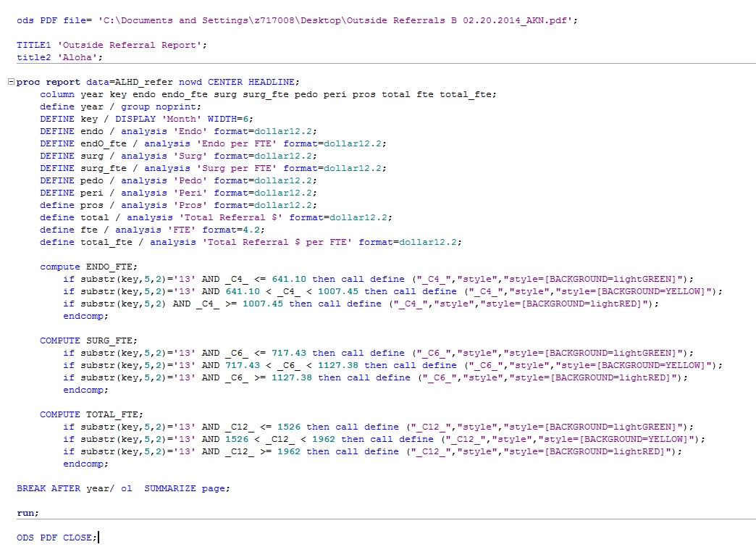The height and width of the screenshot is (560, 756).
Task: Click the DEFINE endo 'Endo' format line
Action: (x=178, y=131)
